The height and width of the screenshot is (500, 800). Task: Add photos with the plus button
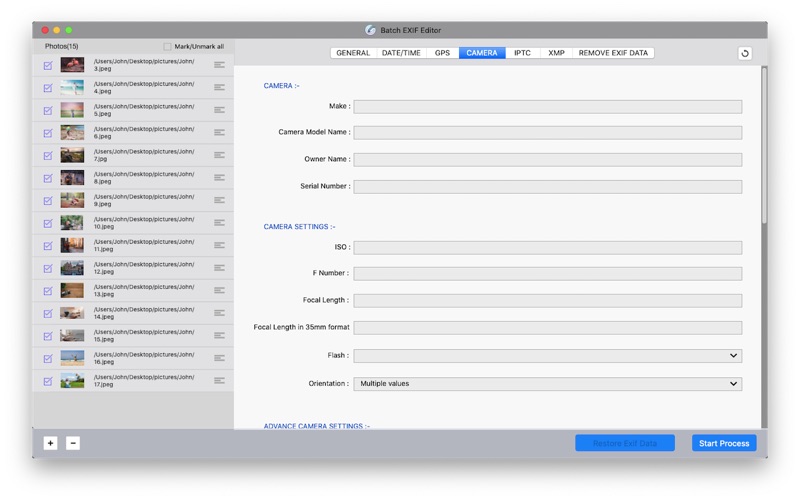(51, 443)
